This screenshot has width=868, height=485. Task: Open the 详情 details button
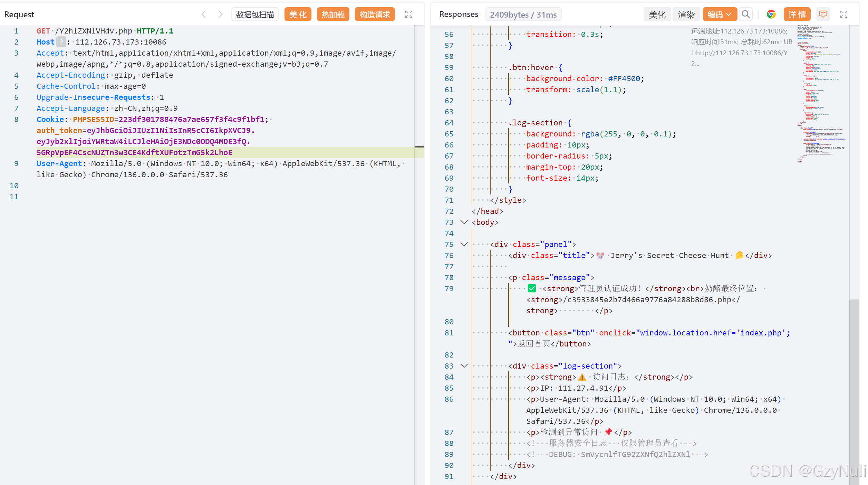point(797,15)
